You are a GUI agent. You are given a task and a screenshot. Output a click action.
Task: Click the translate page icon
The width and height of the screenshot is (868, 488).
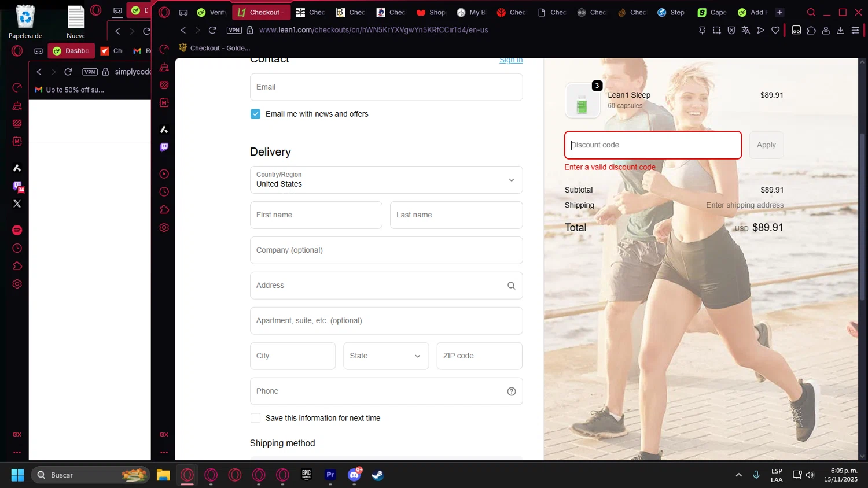(x=746, y=30)
